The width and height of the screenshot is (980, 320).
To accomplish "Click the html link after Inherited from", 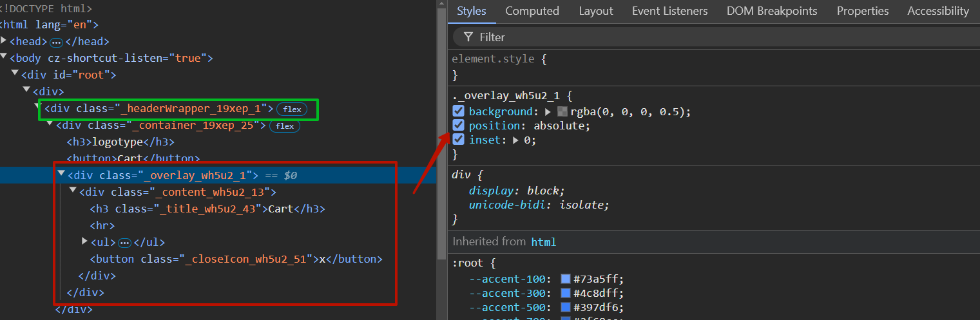I will click(x=543, y=242).
